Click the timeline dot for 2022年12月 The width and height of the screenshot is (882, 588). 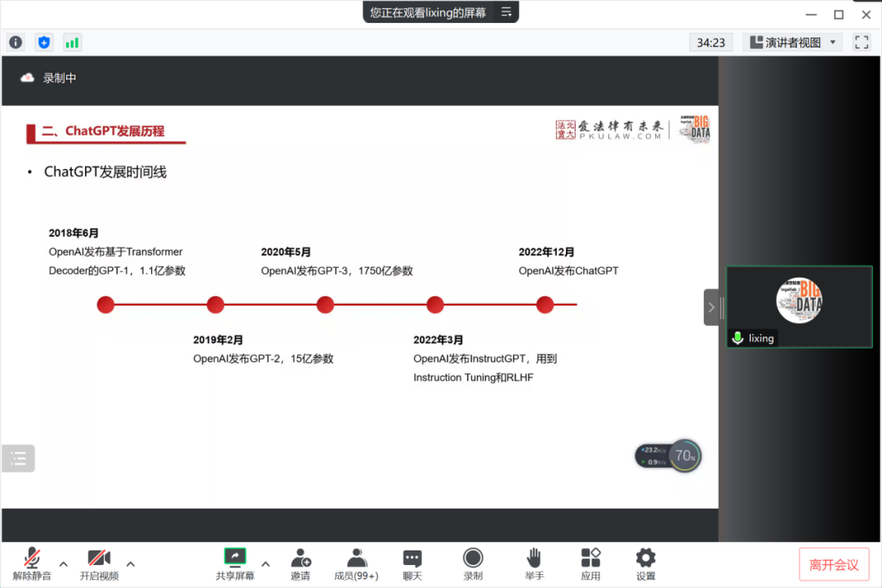(545, 305)
